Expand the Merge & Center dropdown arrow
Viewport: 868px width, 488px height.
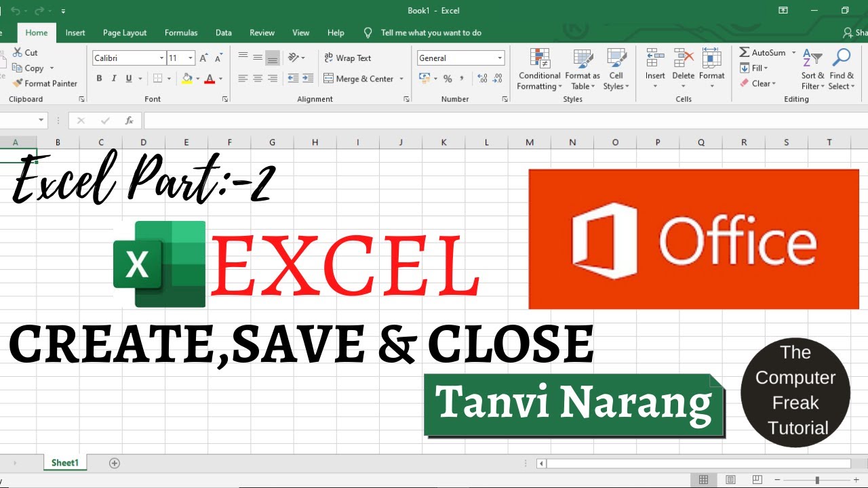[401, 79]
